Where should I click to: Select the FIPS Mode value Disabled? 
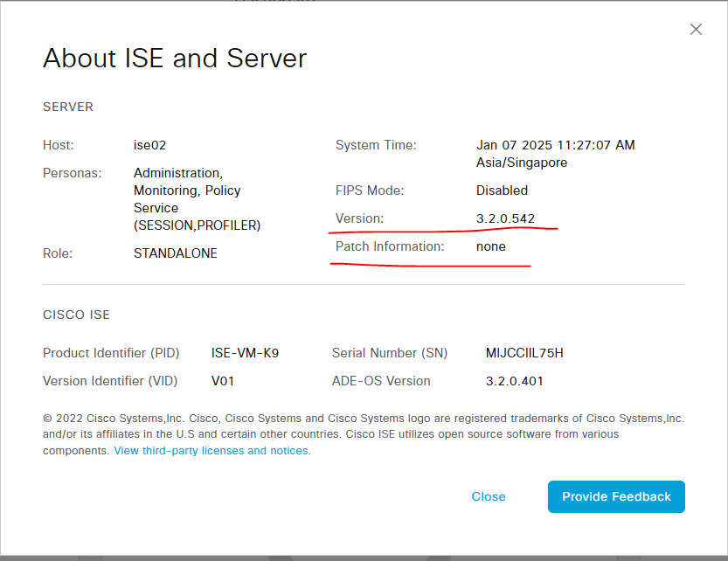(x=502, y=190)
